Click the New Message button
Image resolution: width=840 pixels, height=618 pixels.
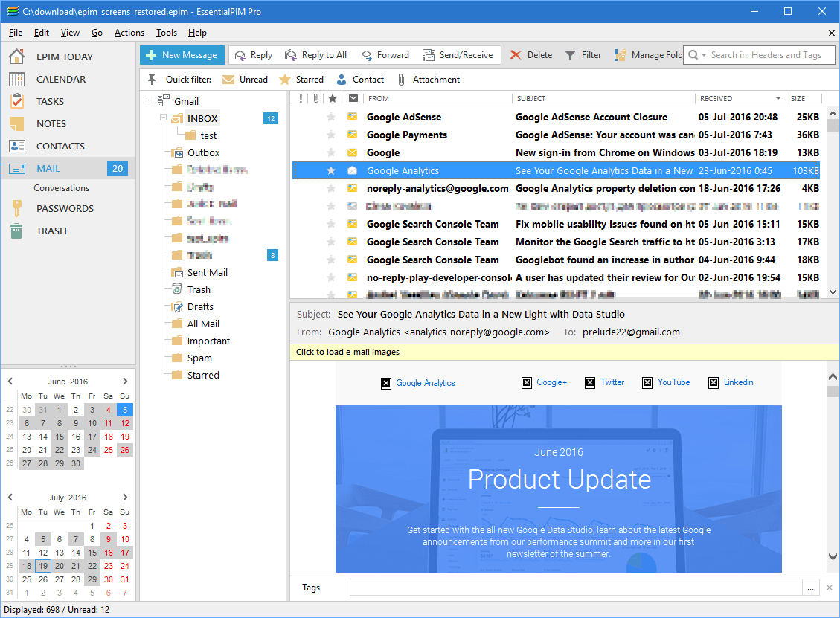182,55
